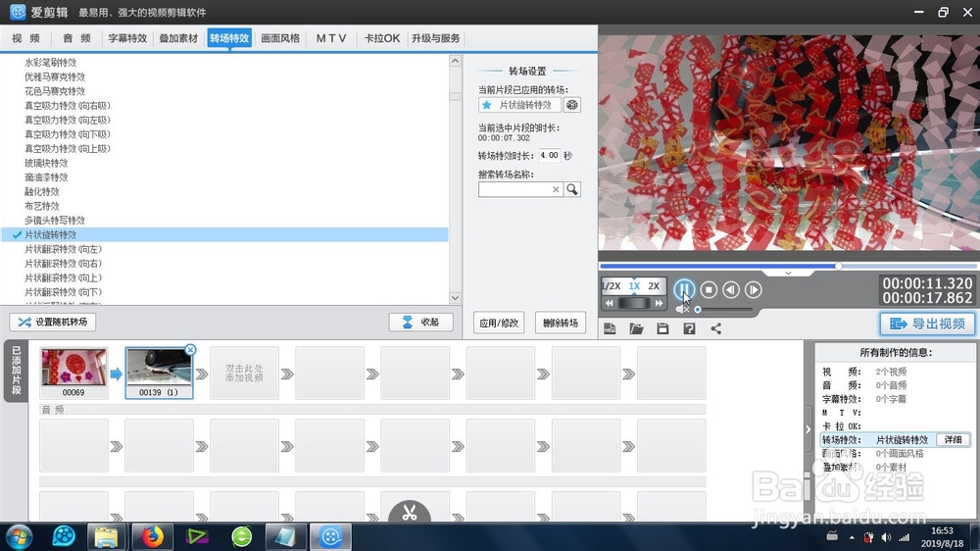Click the preview progress bar handle
The image size is (980, 551).
pos(839,267)
